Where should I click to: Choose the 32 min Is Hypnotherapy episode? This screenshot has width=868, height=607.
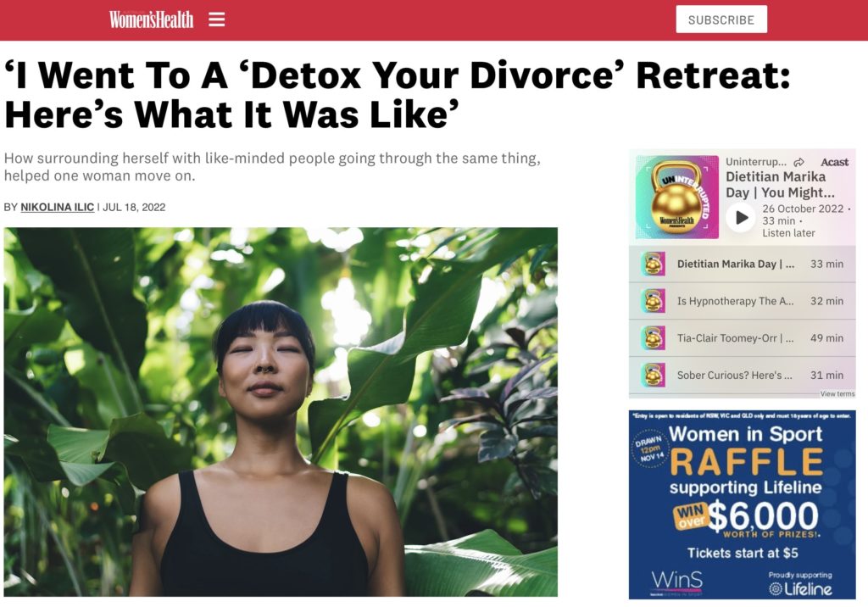[x=742, y=301]
